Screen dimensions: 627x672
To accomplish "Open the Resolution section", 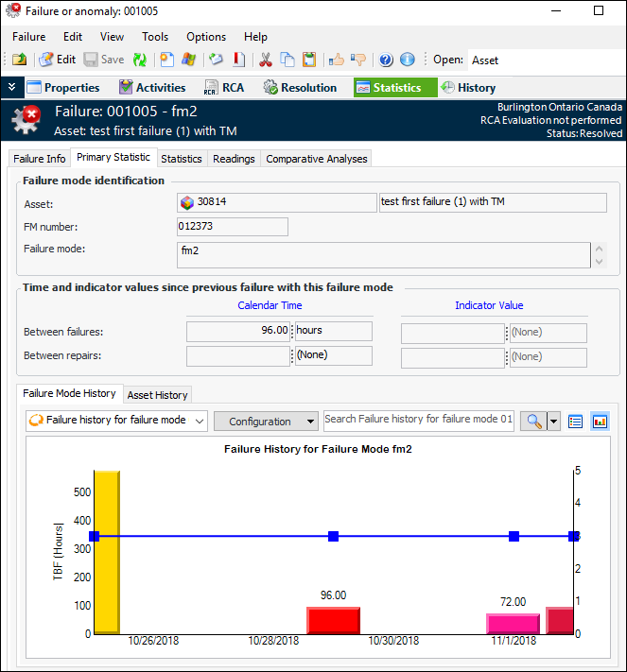I will click(x=300, y=88).
